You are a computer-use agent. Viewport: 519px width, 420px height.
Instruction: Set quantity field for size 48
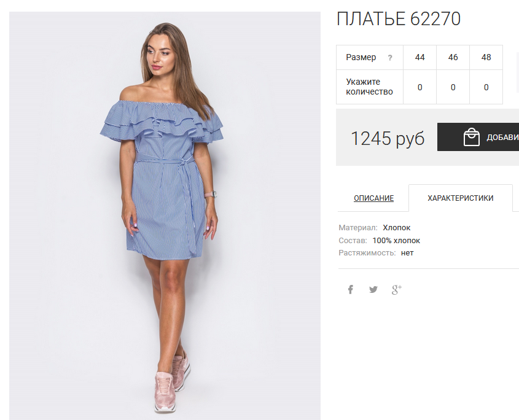coord(486,87)
